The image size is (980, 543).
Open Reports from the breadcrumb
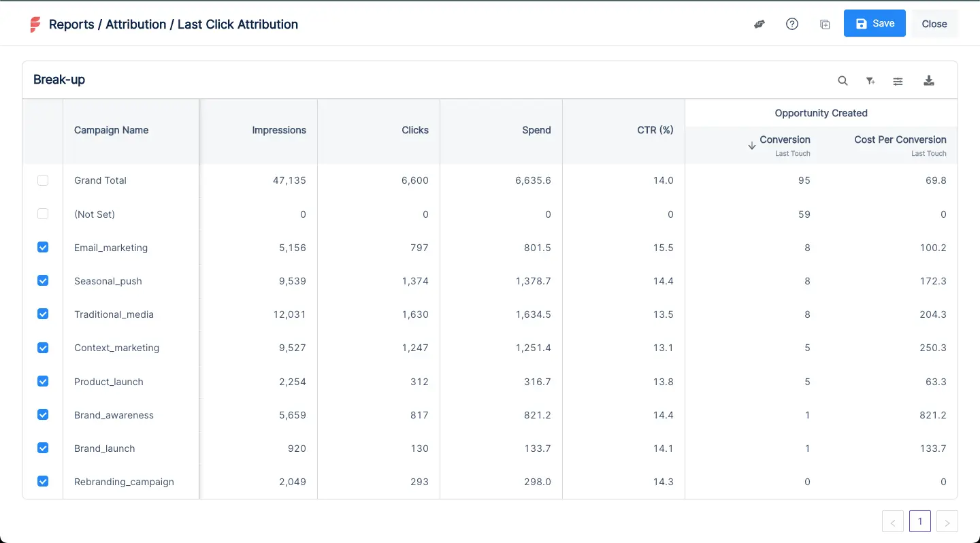pos(73,24)
